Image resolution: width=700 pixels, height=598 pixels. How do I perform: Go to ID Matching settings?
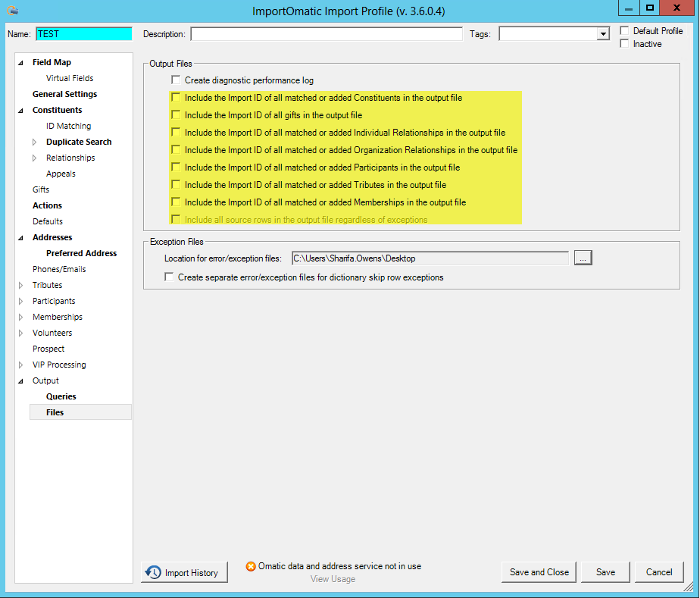68,126
